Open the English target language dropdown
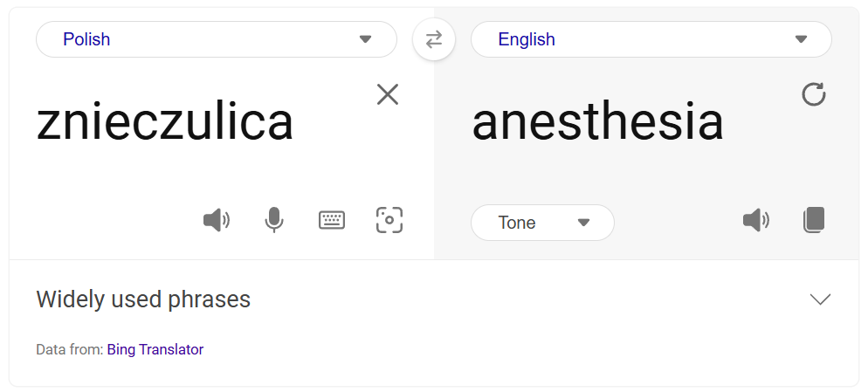868x392 pixels. click(651, 39)
